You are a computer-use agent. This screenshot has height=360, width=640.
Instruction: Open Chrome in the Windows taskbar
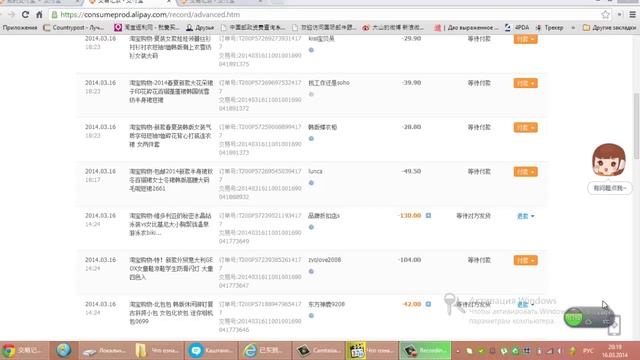(x=23, y=351)
